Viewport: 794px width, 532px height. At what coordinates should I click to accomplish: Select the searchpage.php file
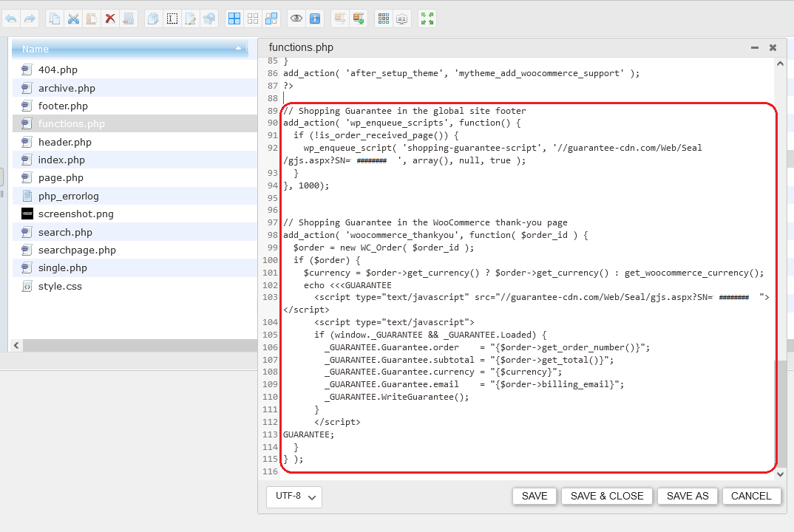[x=135, y=250]
